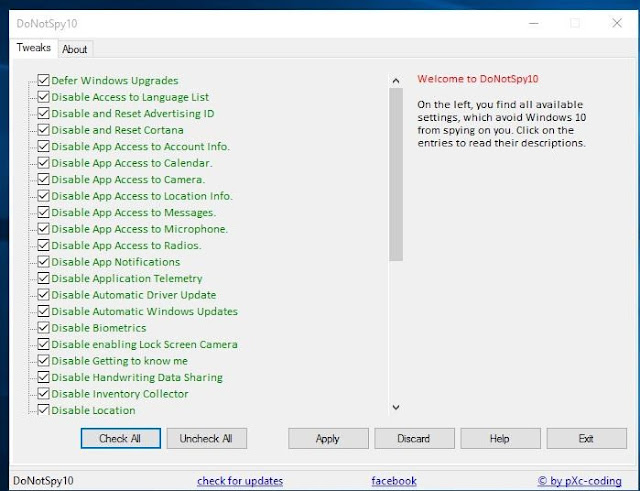Uncheck the Defer Windows Upgrades checkbox
The height and width of the screenshot is (491, 640).
click(x=43, y=80)
